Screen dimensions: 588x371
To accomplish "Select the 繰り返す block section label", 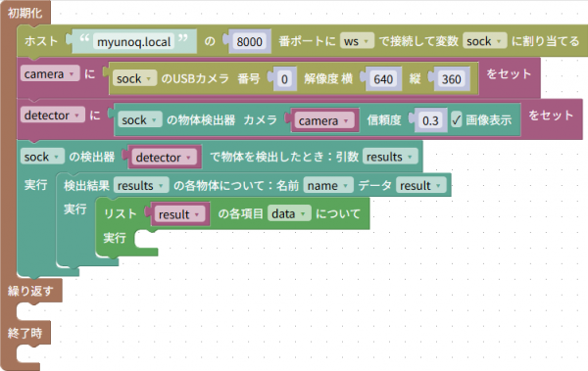I will tap(30, 291).
